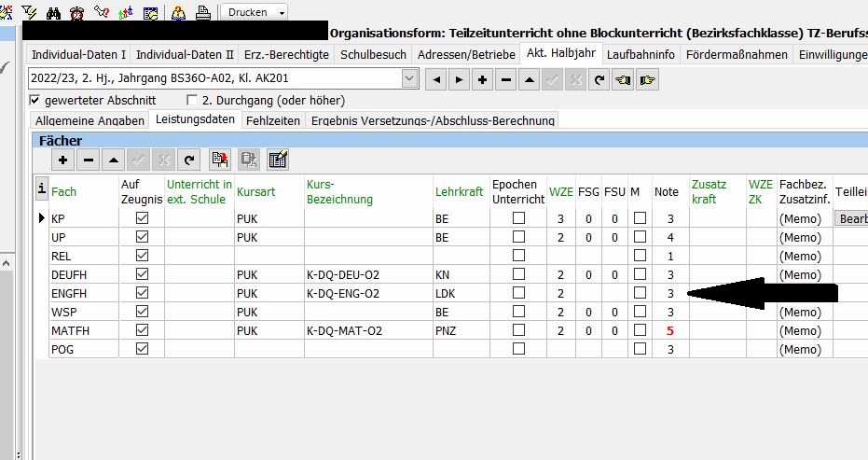Image resolution: width=868 pixels, height=460 pixels.
Task: Click the pushpin with question mark icon
Action: 102,11
